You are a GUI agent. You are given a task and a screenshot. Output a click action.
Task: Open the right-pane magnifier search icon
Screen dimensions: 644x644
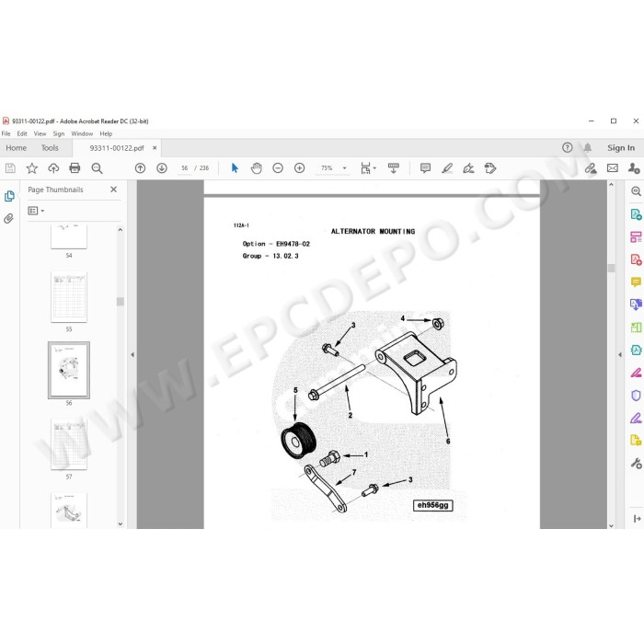tap(636, 191)
